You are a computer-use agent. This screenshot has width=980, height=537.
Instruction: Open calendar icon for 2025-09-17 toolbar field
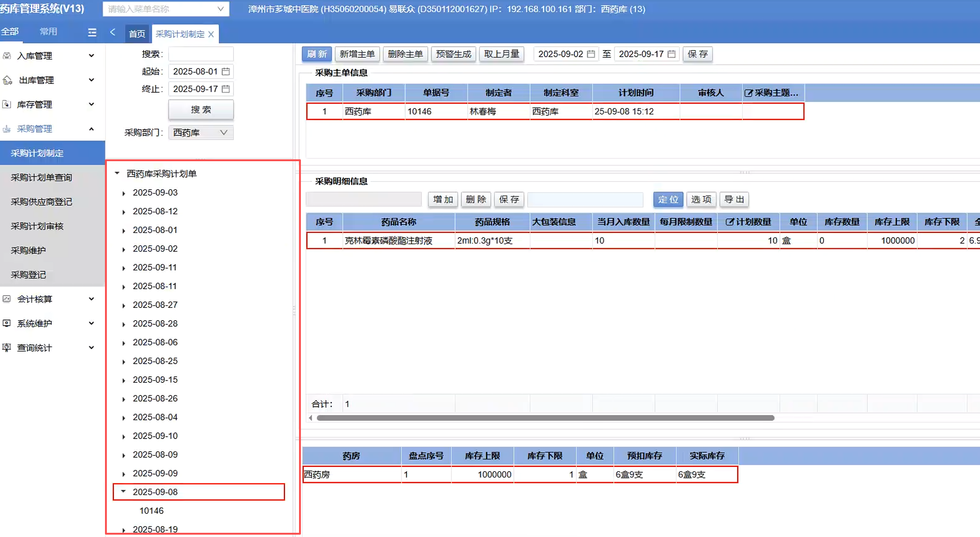click(x=672, y=54)
